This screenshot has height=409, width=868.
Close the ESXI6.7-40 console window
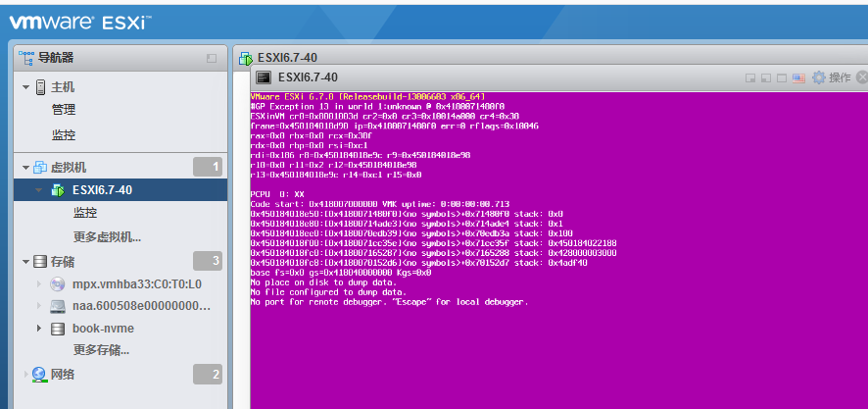862,77
